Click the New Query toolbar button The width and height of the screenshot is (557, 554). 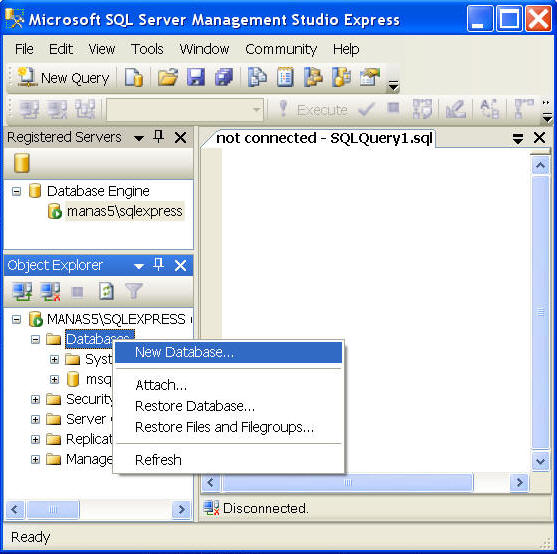tap(63, 78)
